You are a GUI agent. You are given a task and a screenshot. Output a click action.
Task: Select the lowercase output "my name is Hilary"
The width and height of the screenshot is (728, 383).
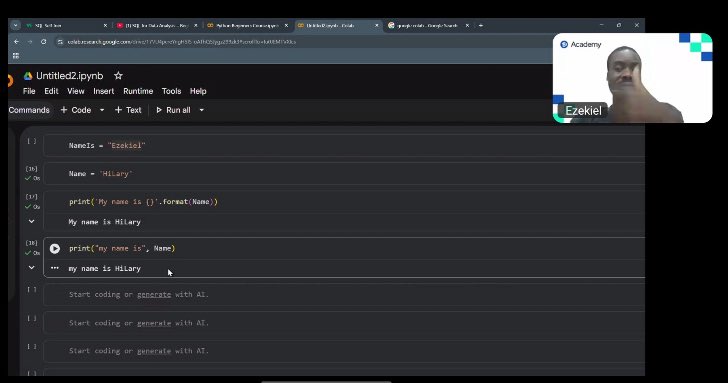coord(104,268)
